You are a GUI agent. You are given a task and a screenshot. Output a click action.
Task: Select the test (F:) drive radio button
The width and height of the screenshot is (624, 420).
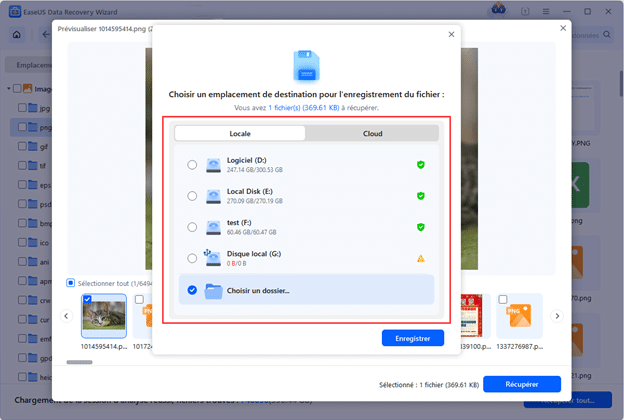point(192,227)
